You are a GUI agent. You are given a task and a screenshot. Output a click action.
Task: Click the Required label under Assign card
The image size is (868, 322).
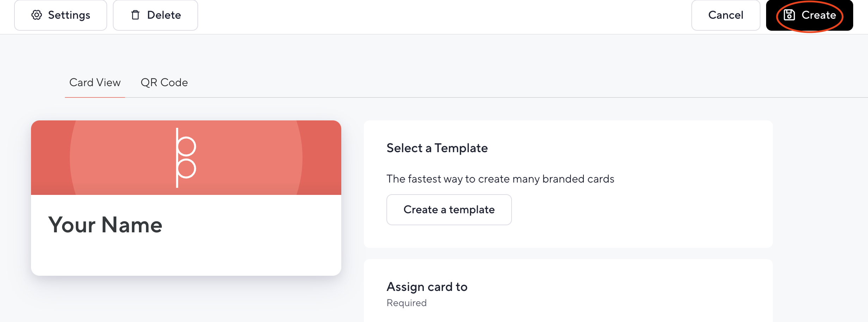pyautogui.click(x=407, y=303)
